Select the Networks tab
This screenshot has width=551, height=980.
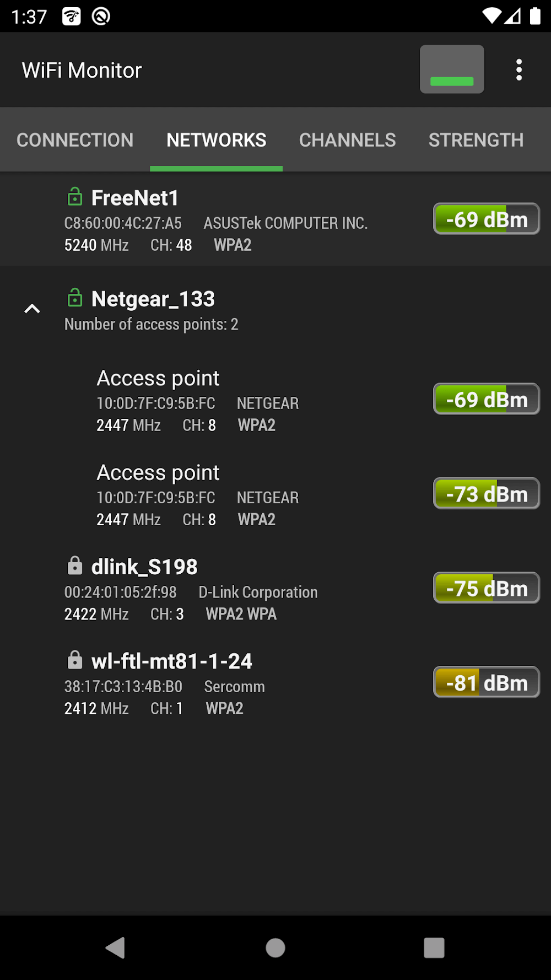216,140
